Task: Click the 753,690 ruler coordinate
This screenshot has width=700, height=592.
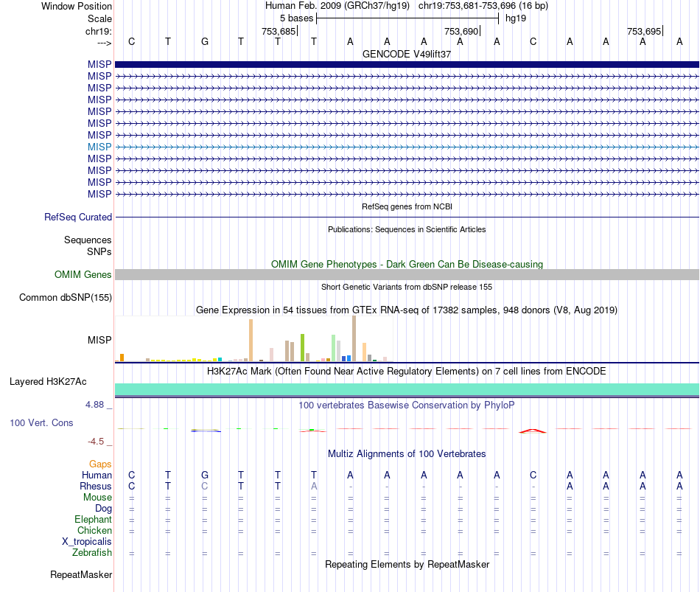Action: pyautogui.click(x=461, y=31)
